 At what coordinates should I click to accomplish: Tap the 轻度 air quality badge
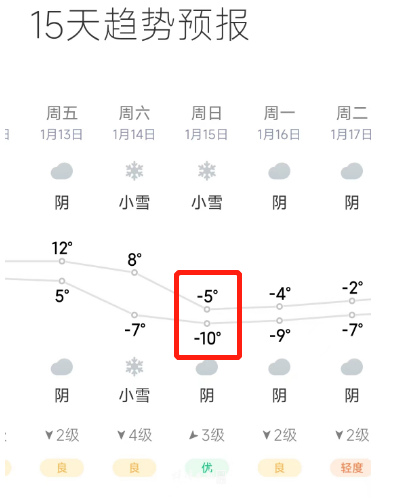[x=351, y=468]
